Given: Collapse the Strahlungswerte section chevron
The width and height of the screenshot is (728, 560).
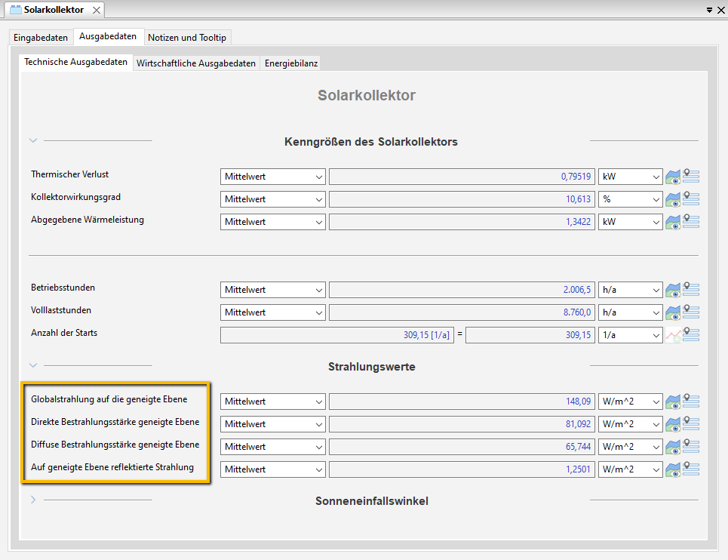Looking at the screenshot, I should point(33,365).
